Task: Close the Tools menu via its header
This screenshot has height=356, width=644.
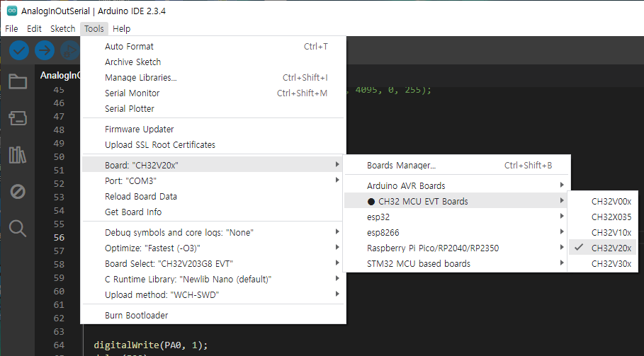Action: (94, 29)
